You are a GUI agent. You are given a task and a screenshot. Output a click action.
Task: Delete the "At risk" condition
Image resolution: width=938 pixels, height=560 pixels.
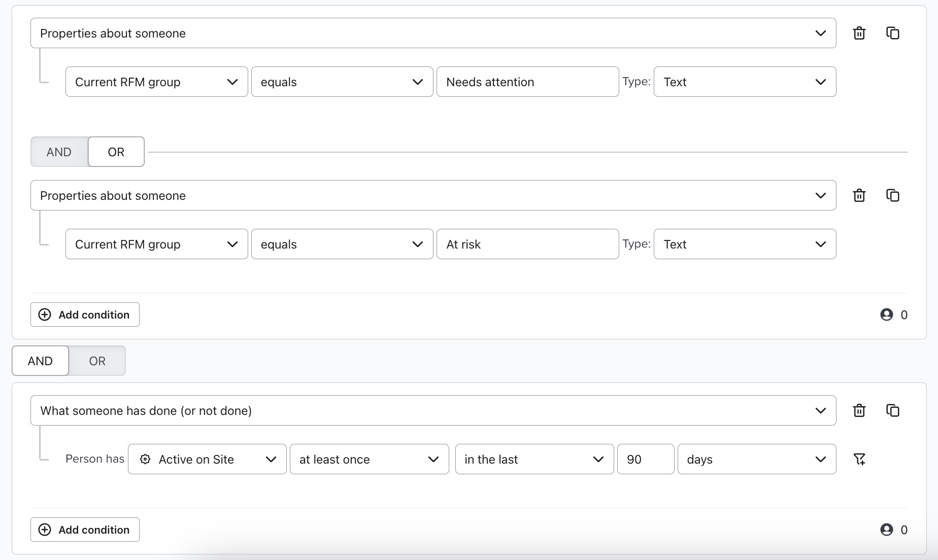(x=859, y=195)
